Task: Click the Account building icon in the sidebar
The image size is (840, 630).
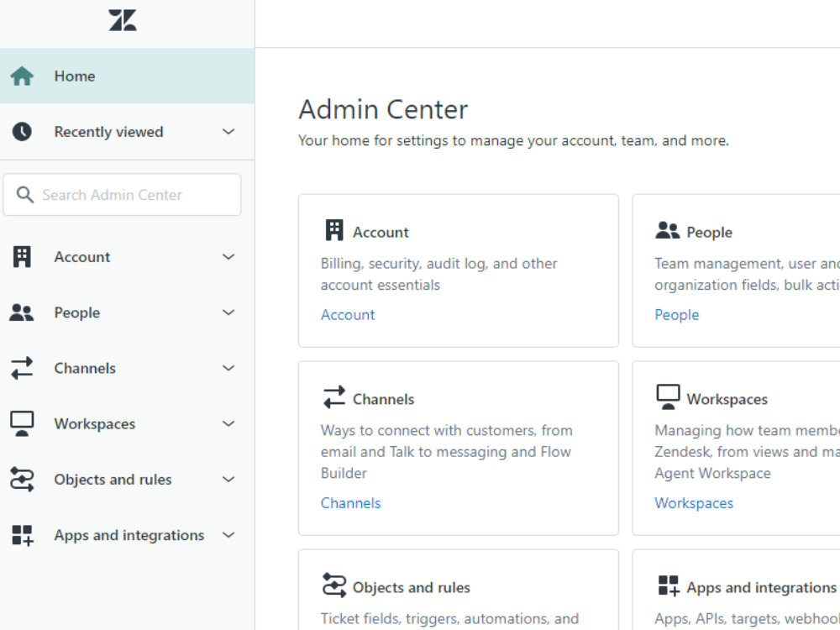Action: coord(21,256)
